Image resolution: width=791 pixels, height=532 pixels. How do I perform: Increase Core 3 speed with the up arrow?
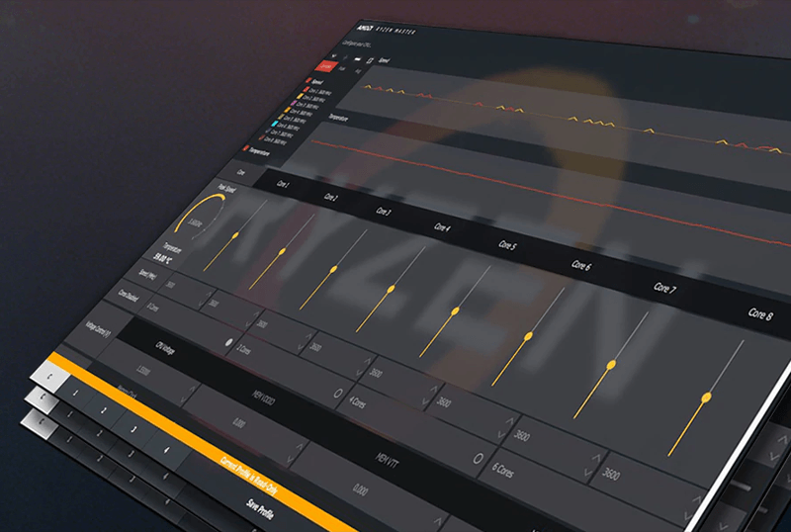(x=308, y=335)
